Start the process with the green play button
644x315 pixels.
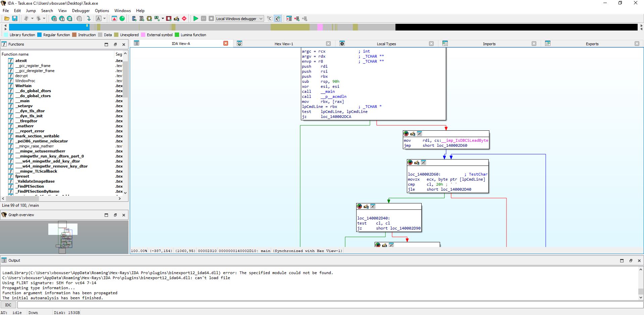click(x=196, y=18)
